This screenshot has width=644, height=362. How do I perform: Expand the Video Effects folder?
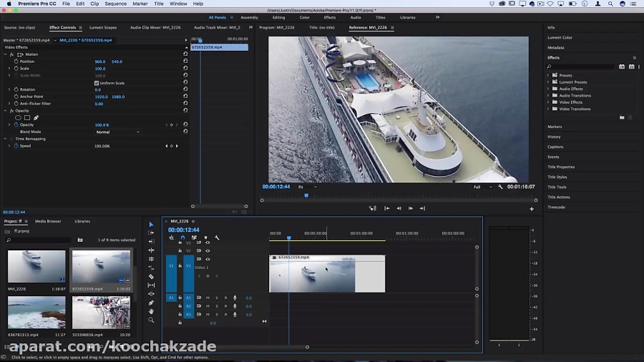pos(549,102)
